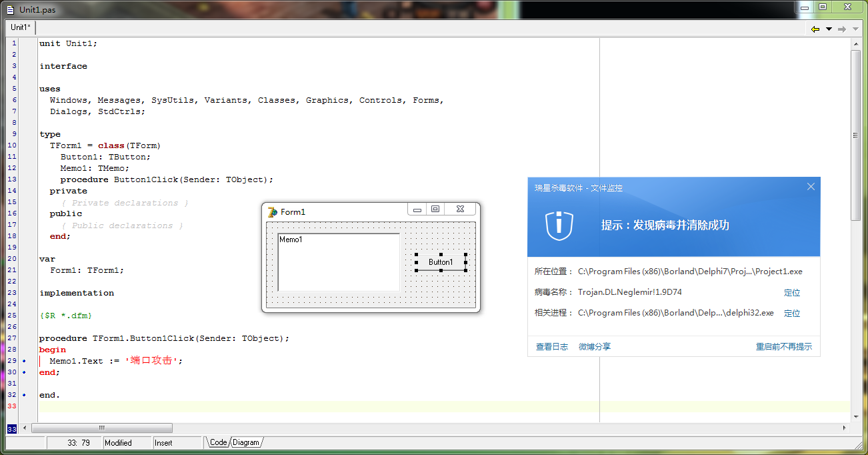Click 'Dialogs, StdCtrls;' in uses clause
The width and height of the screenshot is (868, 455).
click(x=97, y=111)
